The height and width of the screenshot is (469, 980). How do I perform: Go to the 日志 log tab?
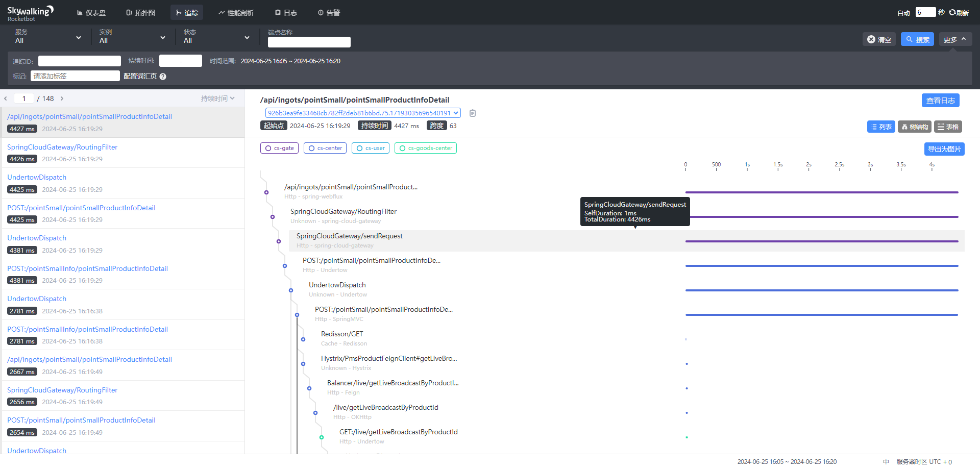pyautogui.click(x=286, y=13)
